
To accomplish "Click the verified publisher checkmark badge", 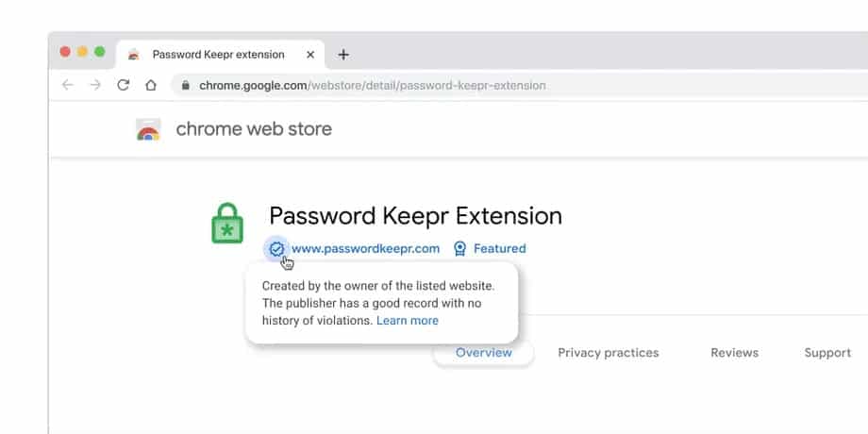I will tap(276, 249).
